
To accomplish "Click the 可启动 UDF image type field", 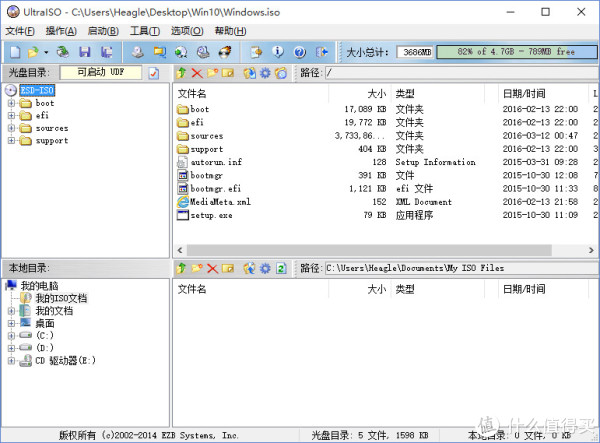I will (101, 72).
